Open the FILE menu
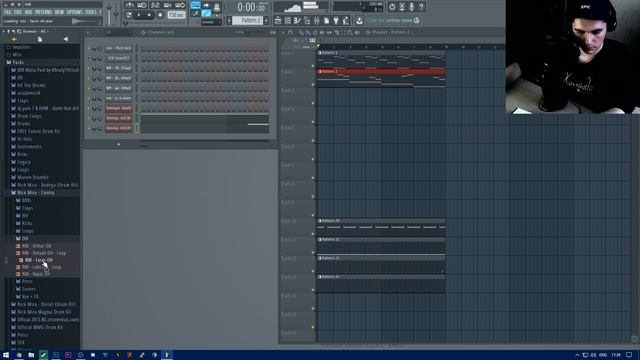The width and height of the screenshot is (640, 360). coord(7,12)
